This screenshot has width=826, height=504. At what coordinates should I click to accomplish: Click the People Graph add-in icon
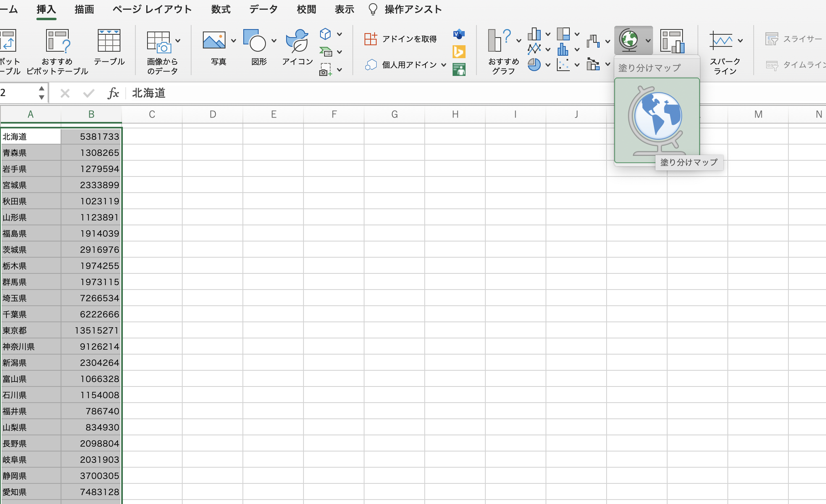point(459,69)
